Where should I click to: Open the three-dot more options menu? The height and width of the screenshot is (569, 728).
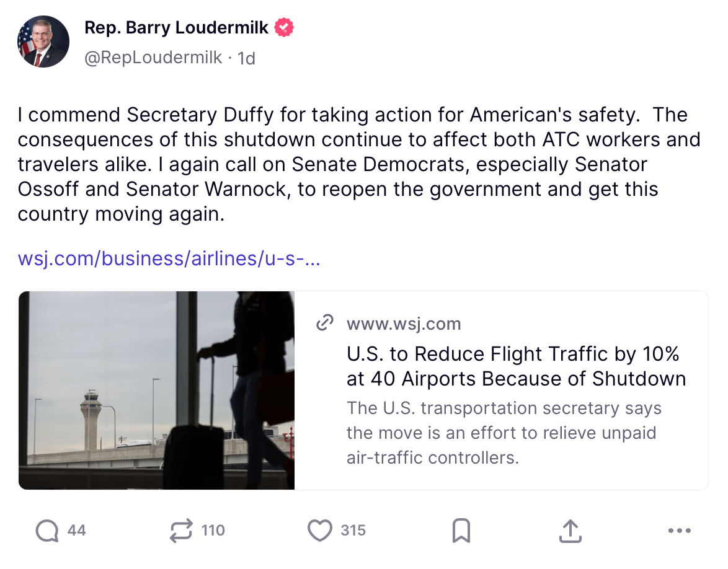[x=680, y=531]
